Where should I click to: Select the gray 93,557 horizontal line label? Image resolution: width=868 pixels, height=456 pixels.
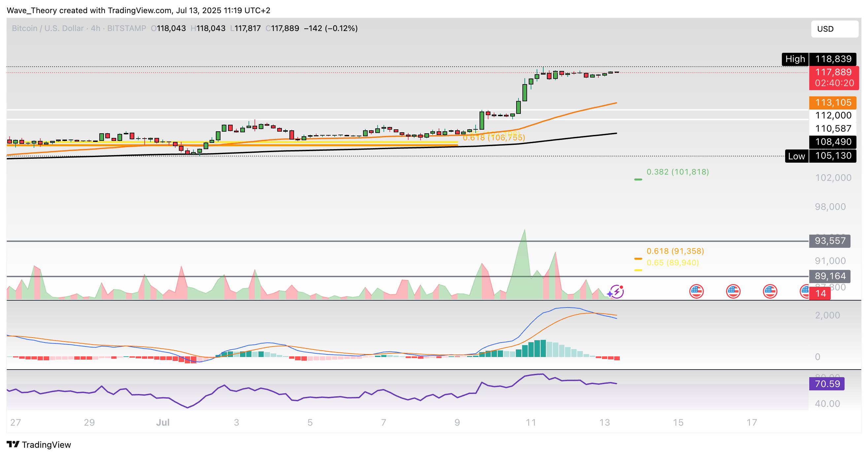(x=829, y=241)
